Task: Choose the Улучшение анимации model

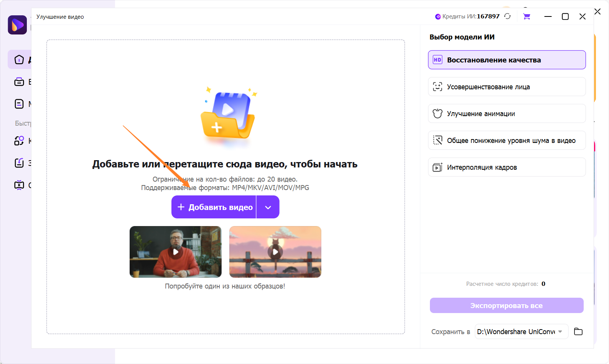Action: click(x=507, y=114)
